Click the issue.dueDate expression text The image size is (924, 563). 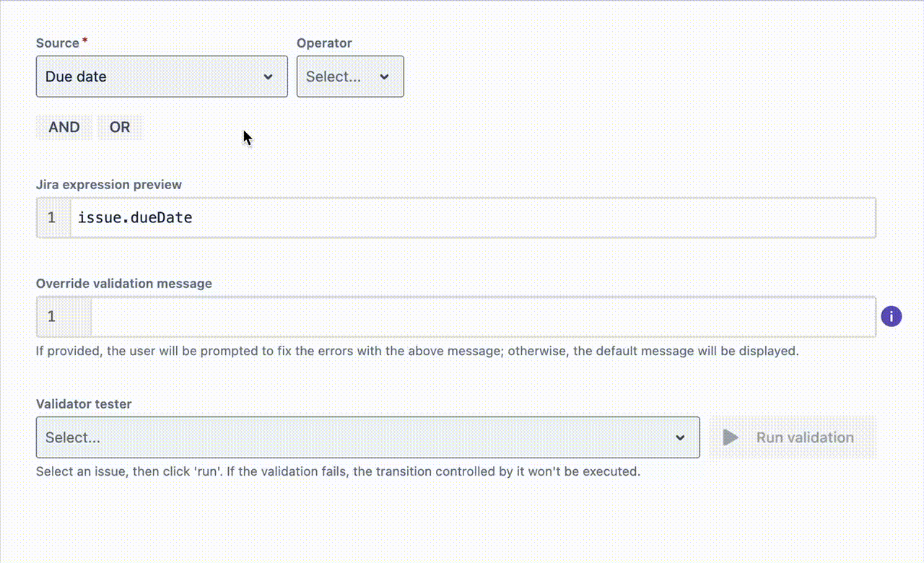[x=134, y=217]
